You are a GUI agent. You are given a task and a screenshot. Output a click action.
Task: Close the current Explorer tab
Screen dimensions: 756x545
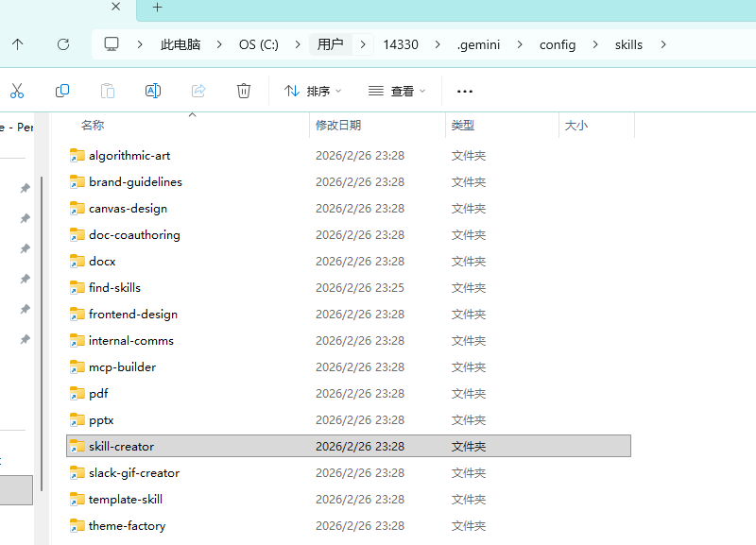click(115, 7)
